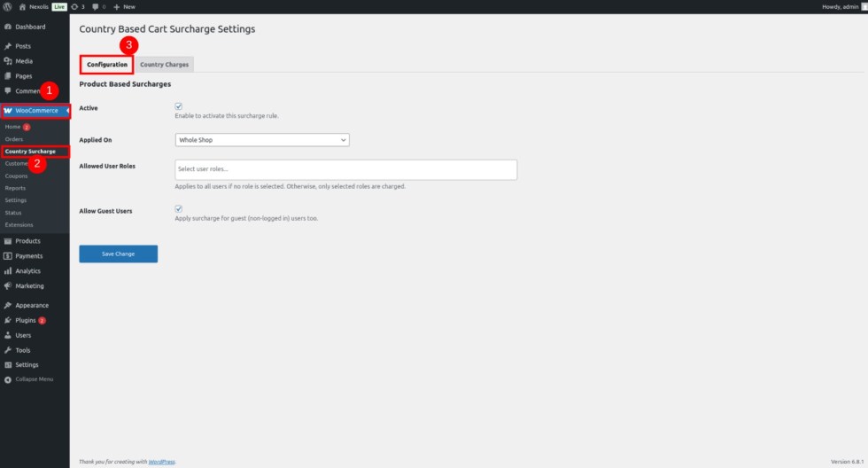The image size is (868, 468).
Task: Click the Analytics bar chart icon
Action: coord(8,271)
